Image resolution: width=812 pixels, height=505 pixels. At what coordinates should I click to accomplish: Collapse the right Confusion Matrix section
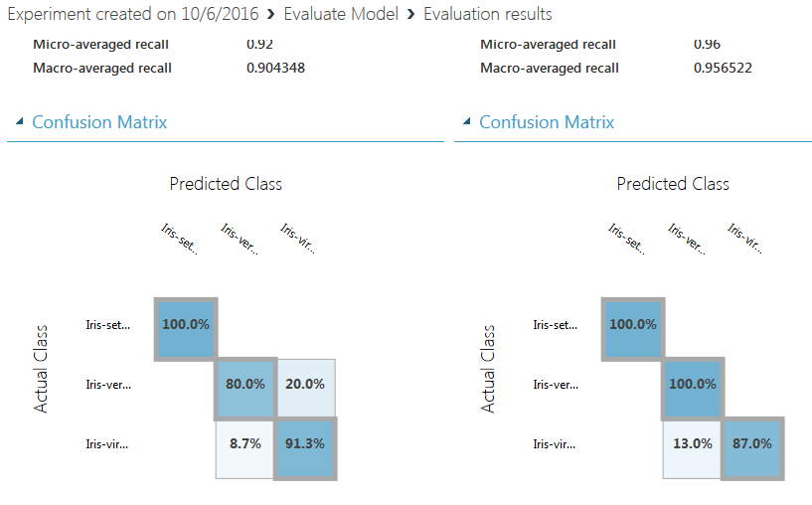click(466, 122)
